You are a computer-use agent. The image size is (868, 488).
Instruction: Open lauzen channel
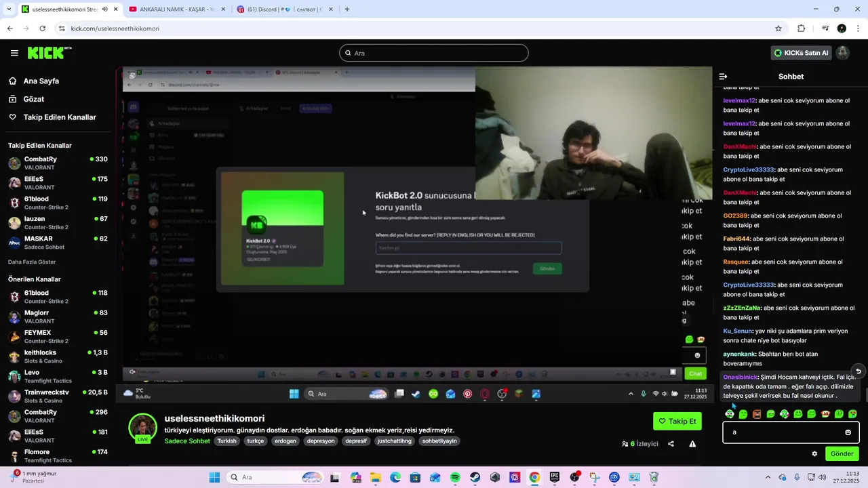pos(57,222)
